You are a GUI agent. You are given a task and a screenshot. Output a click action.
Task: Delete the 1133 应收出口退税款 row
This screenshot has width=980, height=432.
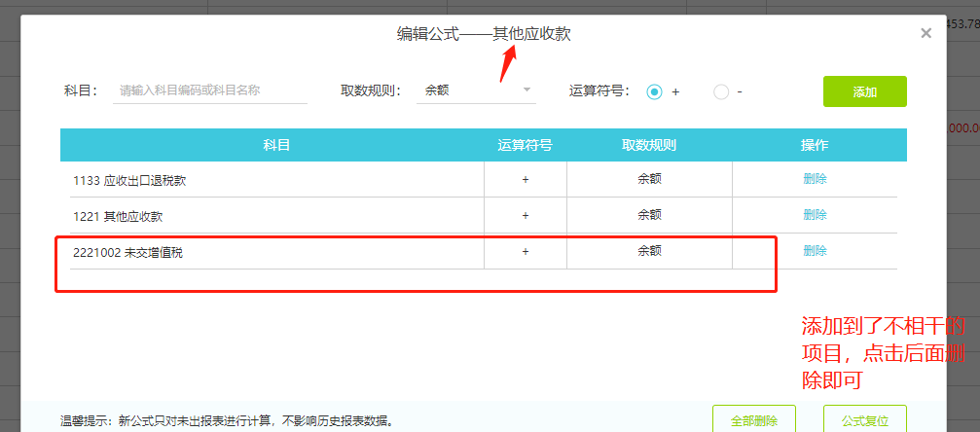pos(815,179)
